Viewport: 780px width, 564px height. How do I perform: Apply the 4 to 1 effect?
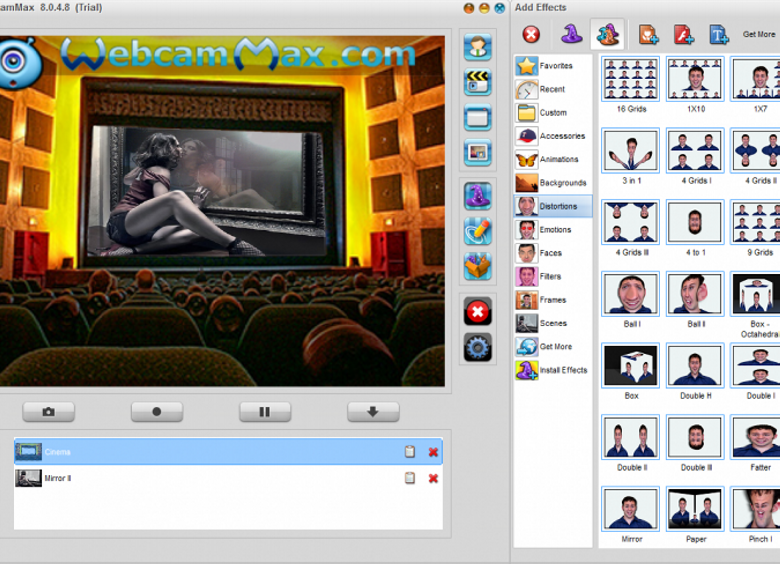pos(695,222)
